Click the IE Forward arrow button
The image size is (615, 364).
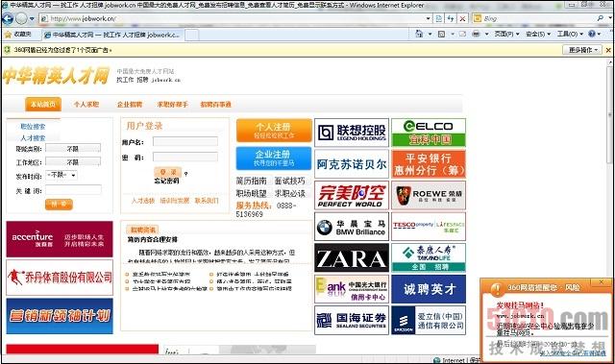[21, 18]
